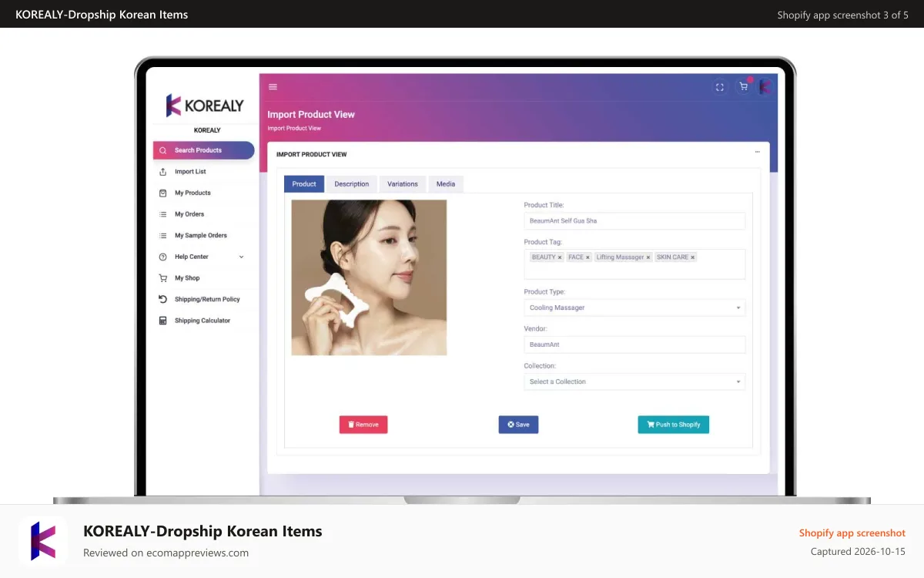Image resolution: width=924 pixels, height=578 pixels.
Task: Remove the BEAUTY tag via its x
Action: click(x=560, y=257)
